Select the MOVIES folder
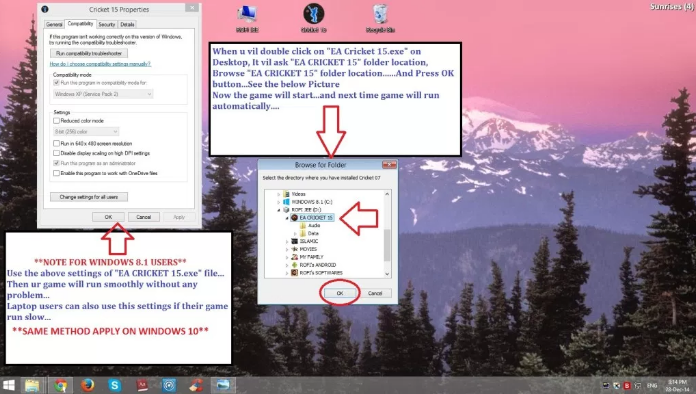696x394 pixels. click(308, 249)
